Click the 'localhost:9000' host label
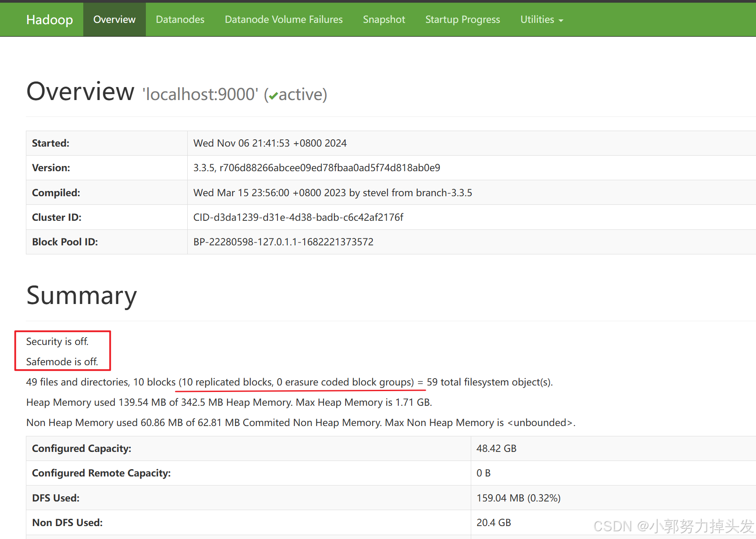 coord(200,94)
